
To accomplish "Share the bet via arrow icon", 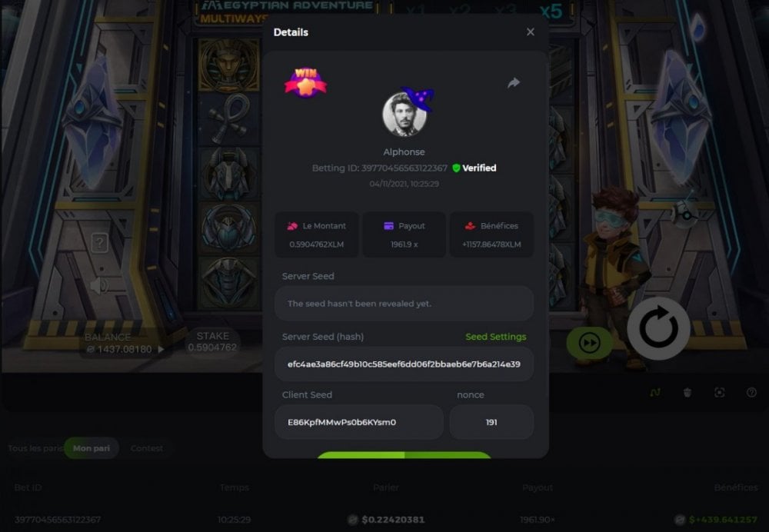I will [514, 83].
